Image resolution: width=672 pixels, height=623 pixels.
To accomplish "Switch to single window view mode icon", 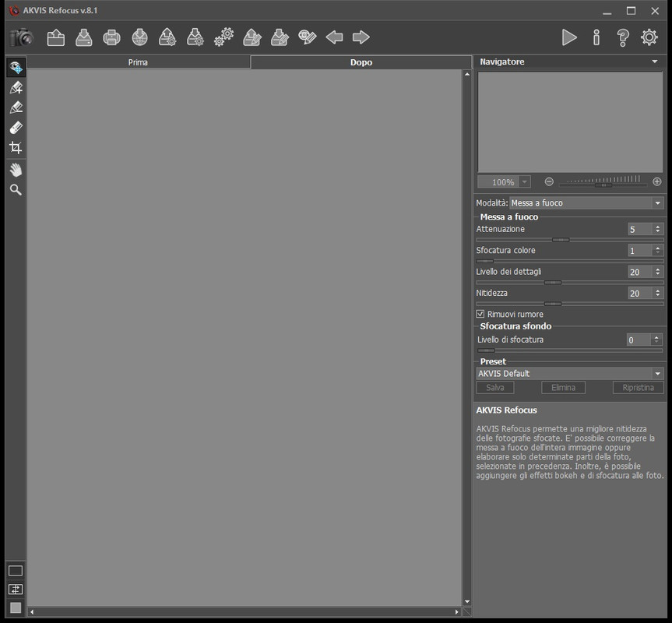I will (16, 571).
